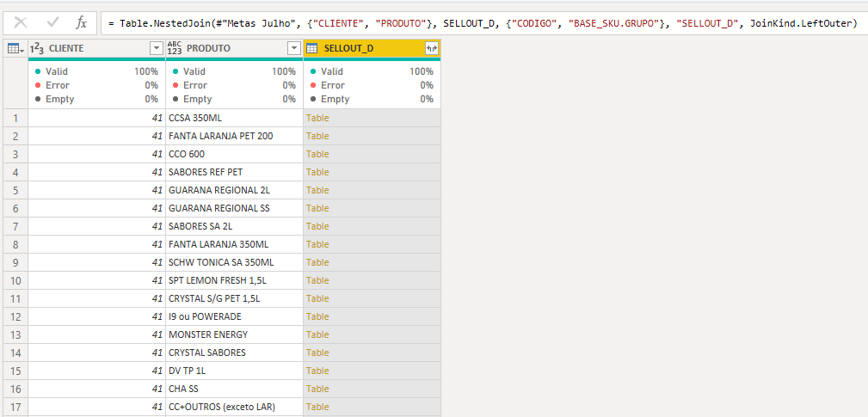Click the PRODUTO column ABC123 type icon

(175, 49)
